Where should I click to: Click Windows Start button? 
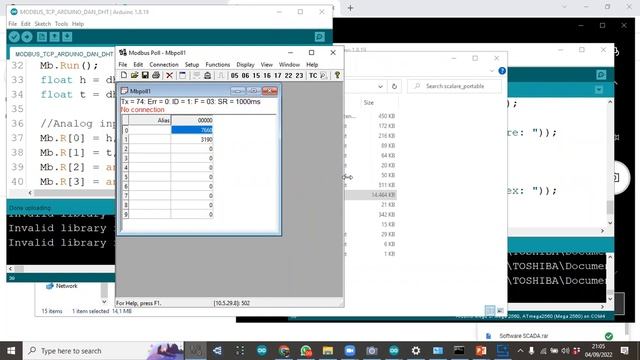coord(11,351)
